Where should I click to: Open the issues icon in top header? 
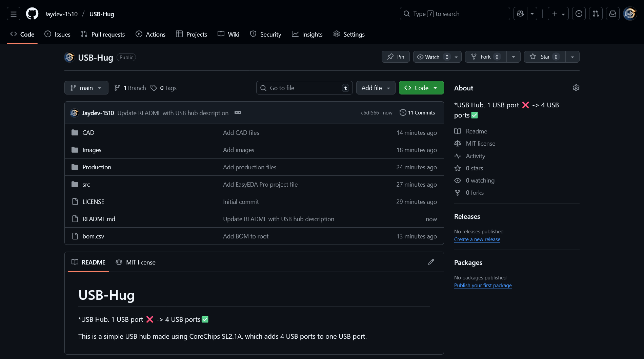coord(579,14)
